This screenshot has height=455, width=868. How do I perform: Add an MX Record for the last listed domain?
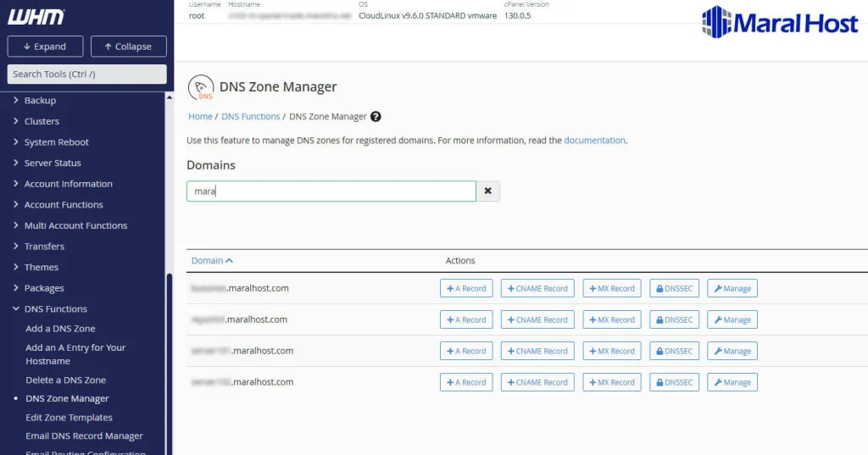612,382
